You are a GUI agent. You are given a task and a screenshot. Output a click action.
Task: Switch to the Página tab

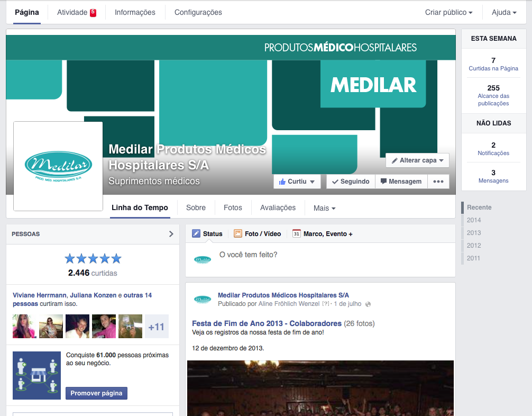point(27,12)
